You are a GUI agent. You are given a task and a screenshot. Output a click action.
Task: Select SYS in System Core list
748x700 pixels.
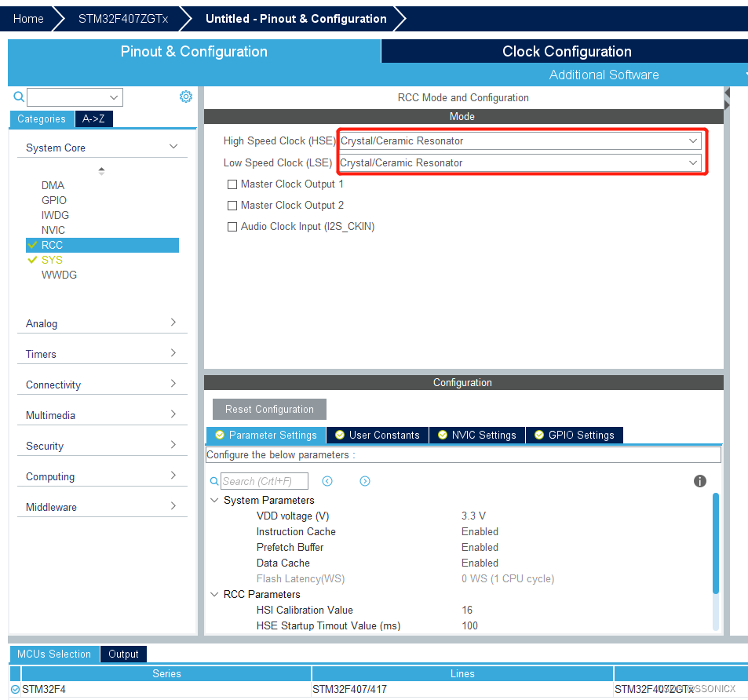coord(52,260)
